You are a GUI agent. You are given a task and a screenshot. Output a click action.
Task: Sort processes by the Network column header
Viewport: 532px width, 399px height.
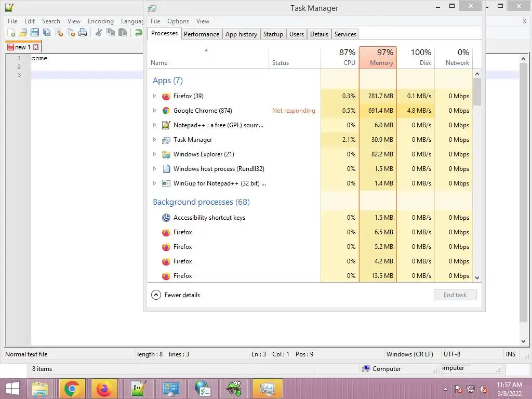[x=454, y=57]
